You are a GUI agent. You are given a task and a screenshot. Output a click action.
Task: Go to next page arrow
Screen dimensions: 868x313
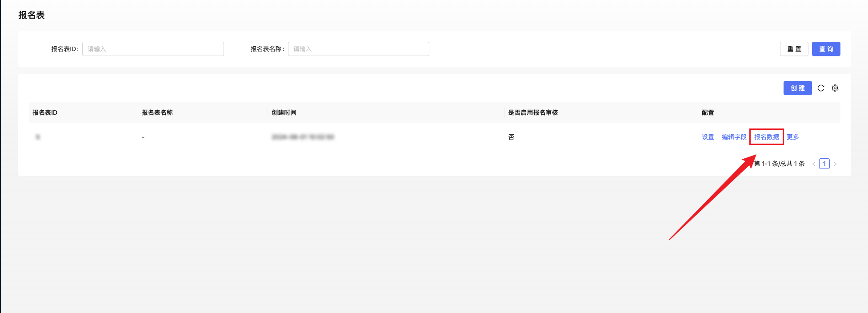point(835,164)
